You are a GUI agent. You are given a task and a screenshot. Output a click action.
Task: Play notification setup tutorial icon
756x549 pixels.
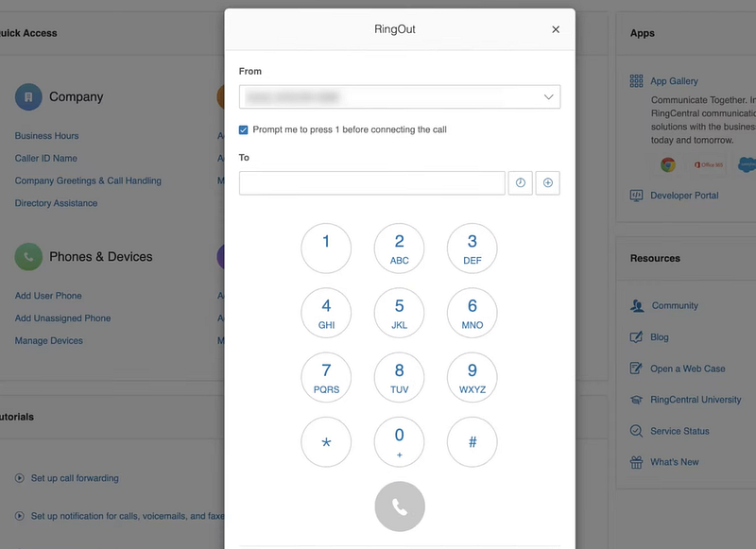19,516
